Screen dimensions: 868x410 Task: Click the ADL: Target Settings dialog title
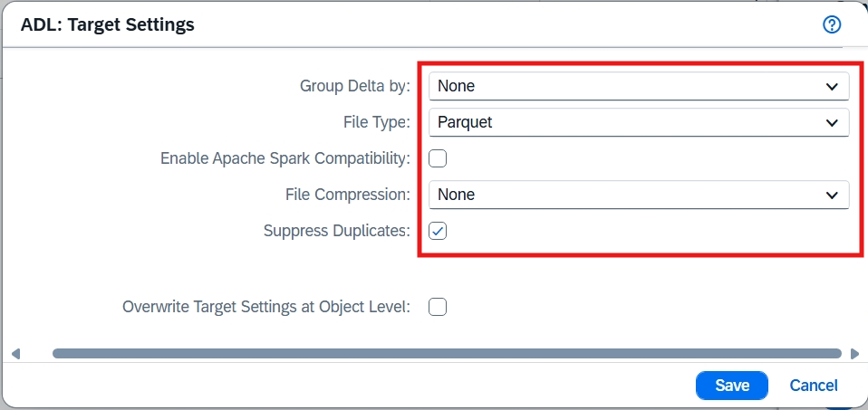107,25
